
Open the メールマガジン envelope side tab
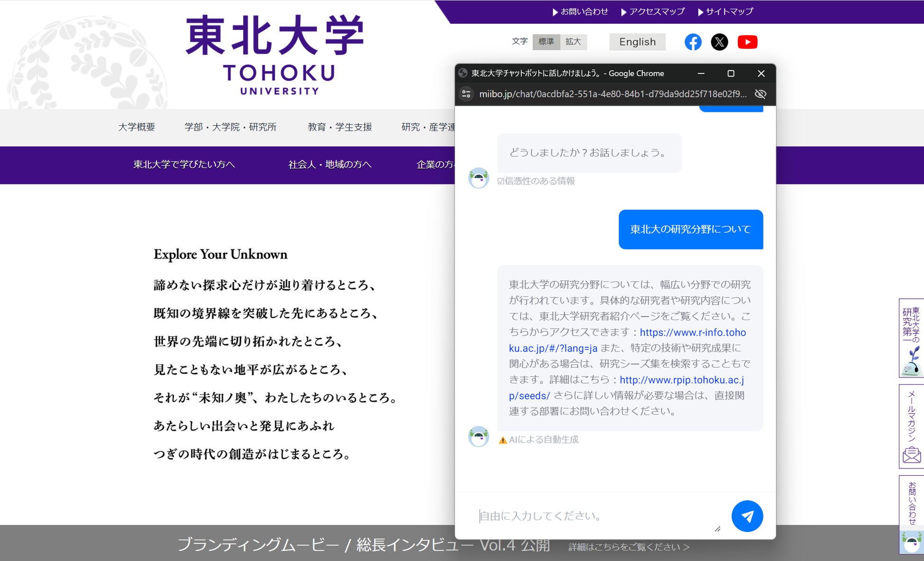(911, 427)
